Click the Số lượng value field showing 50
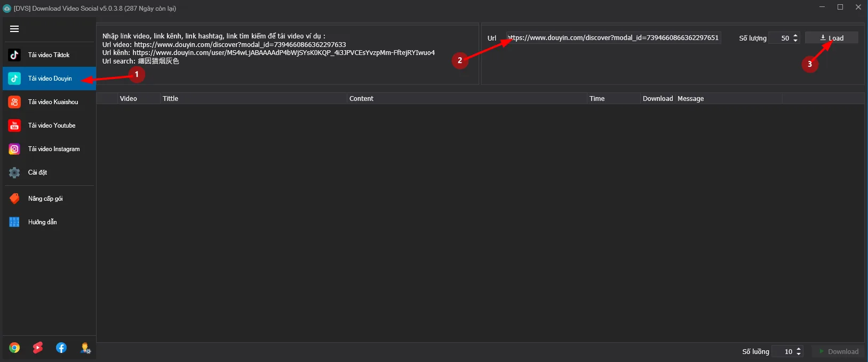The height and width of the screenshot is (362, 868). (x=781, y=38)
